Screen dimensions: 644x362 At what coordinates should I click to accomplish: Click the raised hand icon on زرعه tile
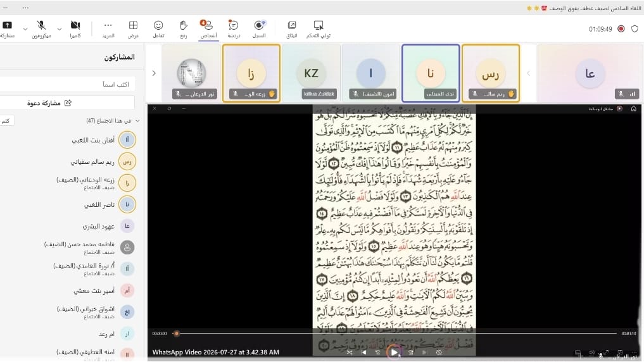pyautogui.click(x=272, y=94)
